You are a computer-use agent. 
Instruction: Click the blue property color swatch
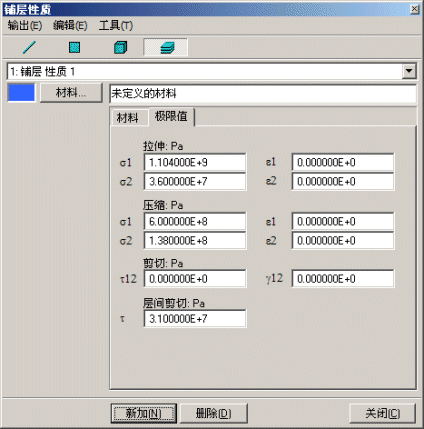point(21,93)
